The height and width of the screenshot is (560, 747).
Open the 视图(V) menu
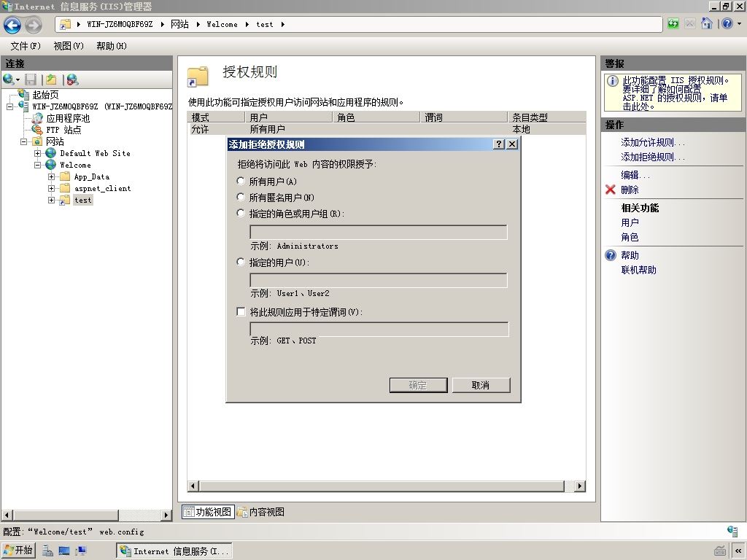coord(69,46)
